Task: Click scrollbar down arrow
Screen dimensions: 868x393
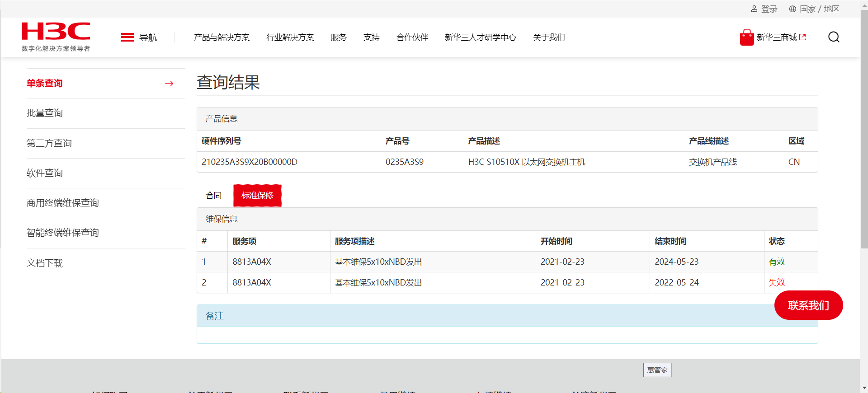Action: 864,388
